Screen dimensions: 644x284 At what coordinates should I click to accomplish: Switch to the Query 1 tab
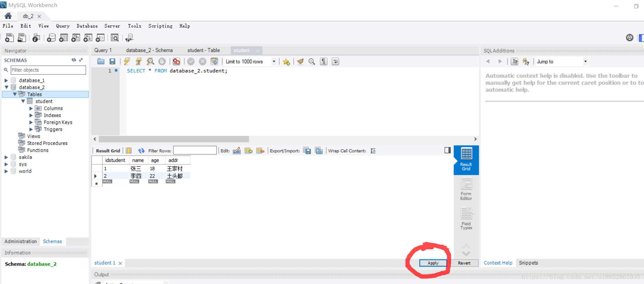[103, 50]
